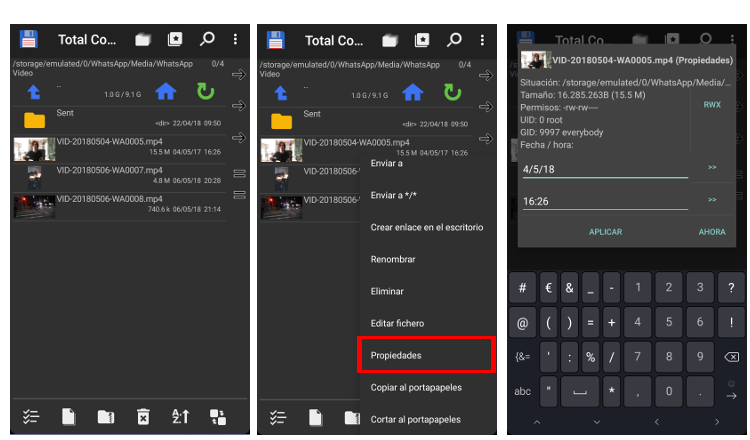Screen dimensions: 750x440
Task: Tap blue home icon in left screen
Action: pyautogui.click(x=165, y=91)
